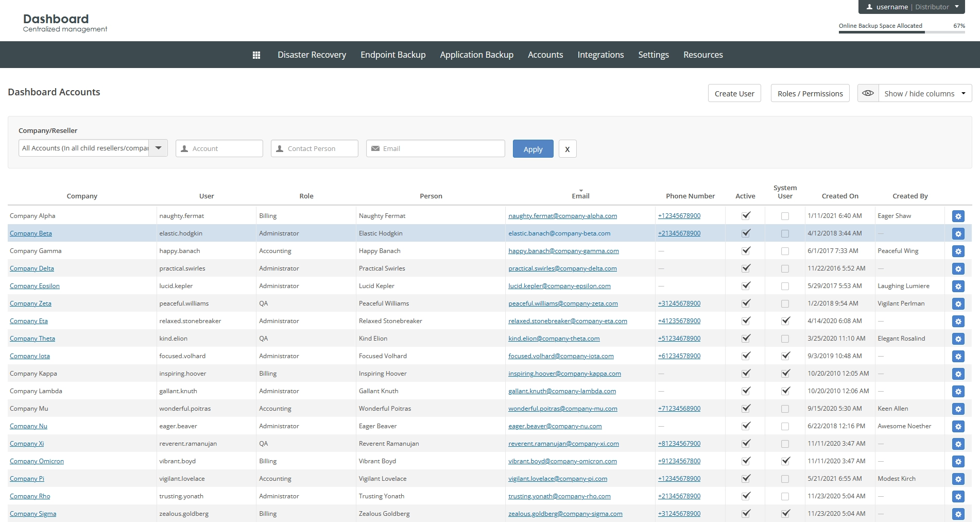This screenshot has height=522, width=980.
Task: Open gear settings for Company Epsilon row
Action: click(x=958, y=287)
